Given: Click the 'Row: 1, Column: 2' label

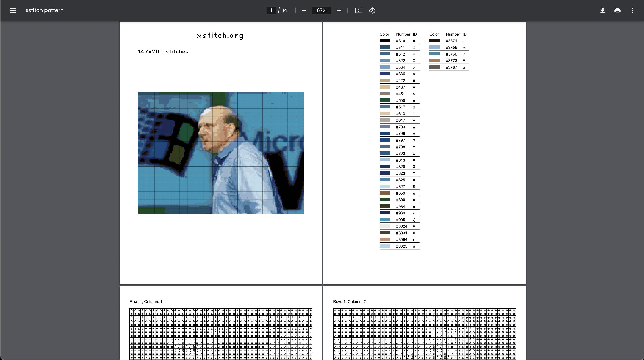Looking at the screenshot, I should pos(349,301).
